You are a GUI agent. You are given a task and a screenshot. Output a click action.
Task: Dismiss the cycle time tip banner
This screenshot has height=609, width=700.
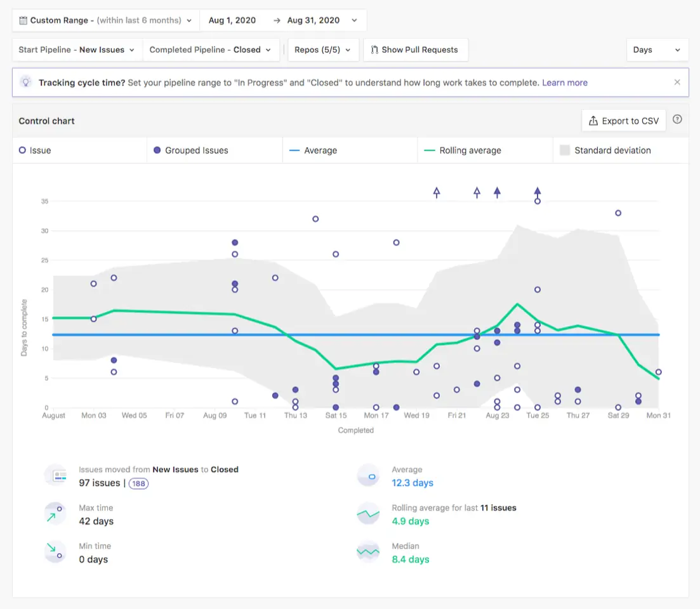[x=677, y=82]
